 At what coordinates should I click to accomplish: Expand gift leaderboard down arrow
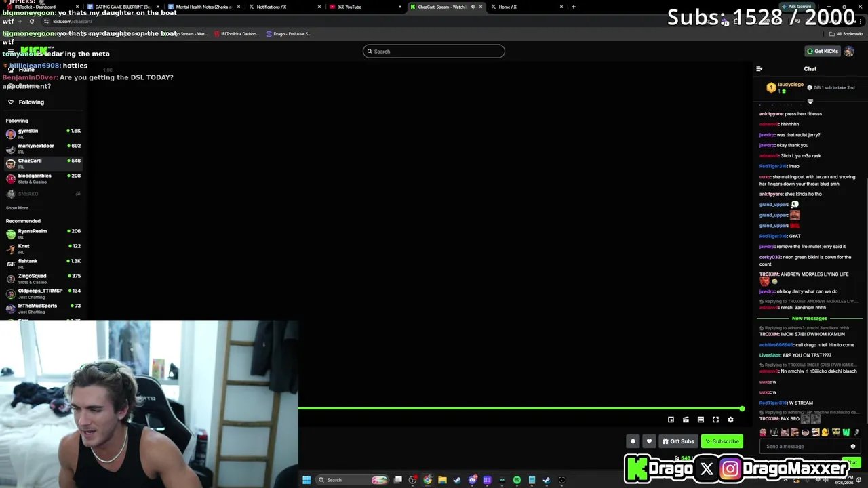pyautogui.click(x=810, y=102)
